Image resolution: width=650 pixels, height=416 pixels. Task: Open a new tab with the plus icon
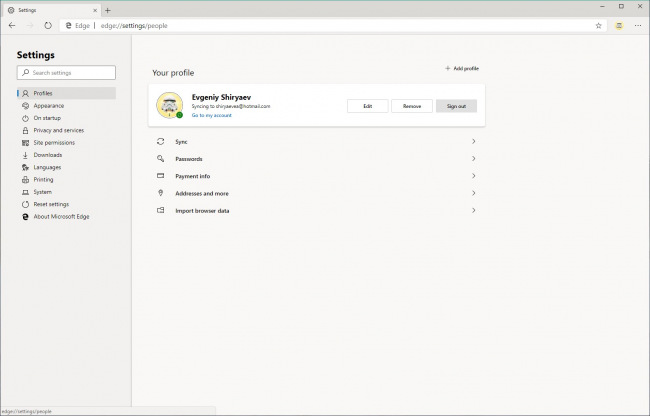pos(108,10)
